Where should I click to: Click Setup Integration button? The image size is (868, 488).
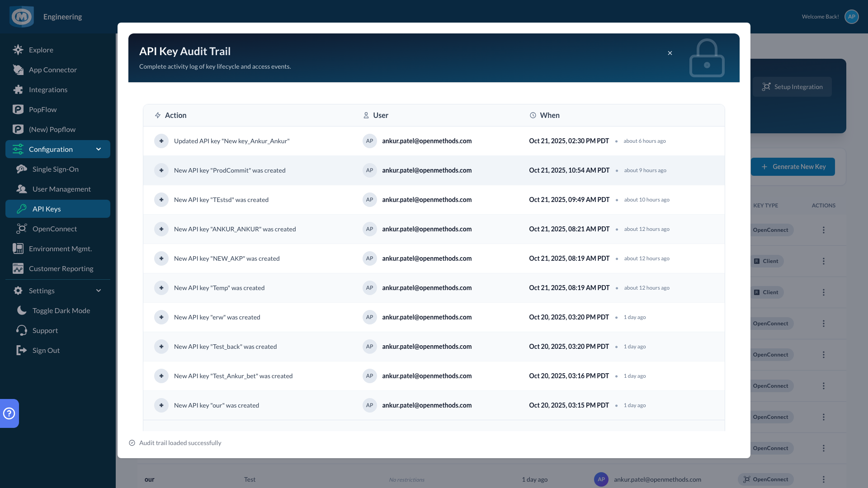pos(792,87)
